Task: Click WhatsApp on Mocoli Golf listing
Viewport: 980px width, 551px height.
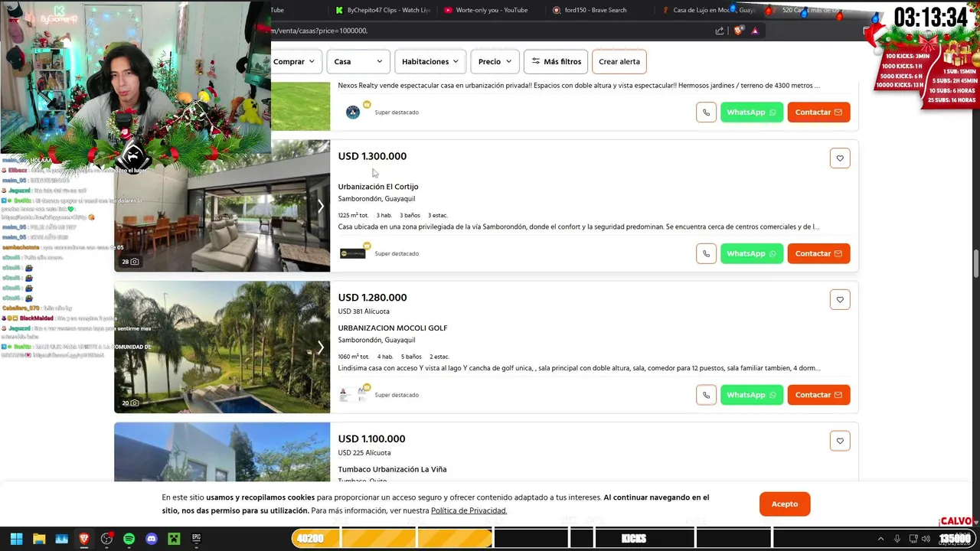Action: pyautogui.click(x=752, y=395)
